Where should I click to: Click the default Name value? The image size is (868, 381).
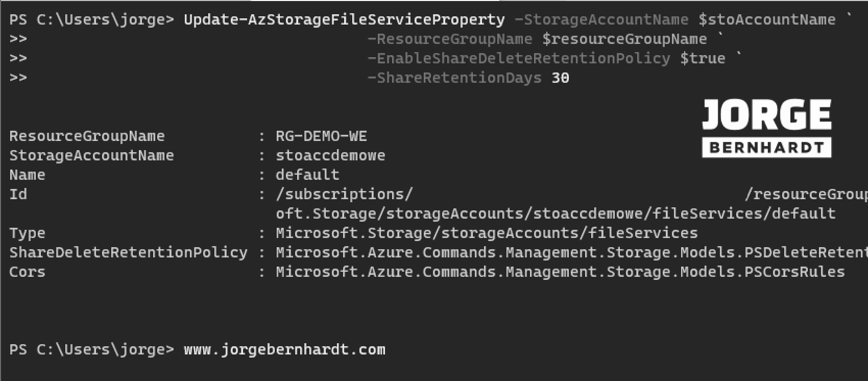(x=307, y=175)
